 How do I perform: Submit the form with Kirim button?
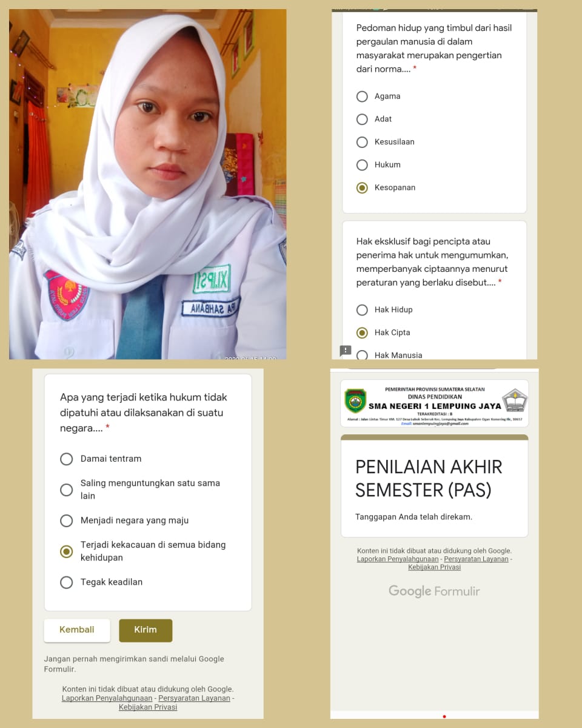pyautogui.click(x=145, y=630)
